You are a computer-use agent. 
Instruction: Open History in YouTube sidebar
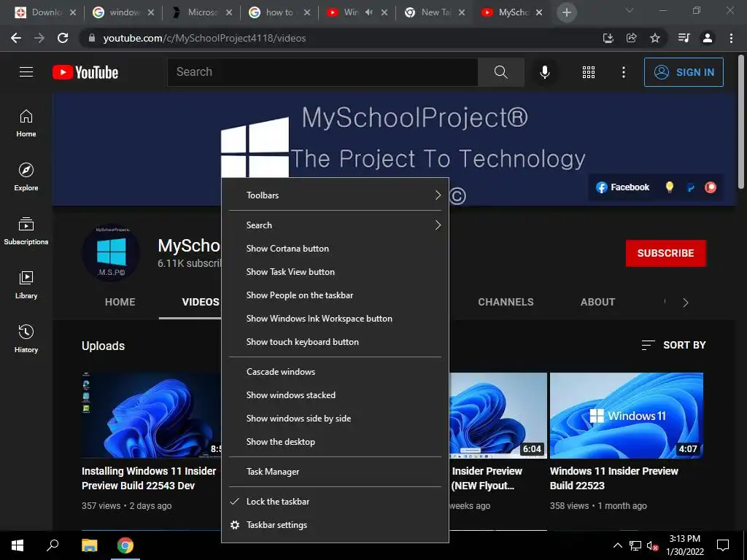[x=26, y=338]
